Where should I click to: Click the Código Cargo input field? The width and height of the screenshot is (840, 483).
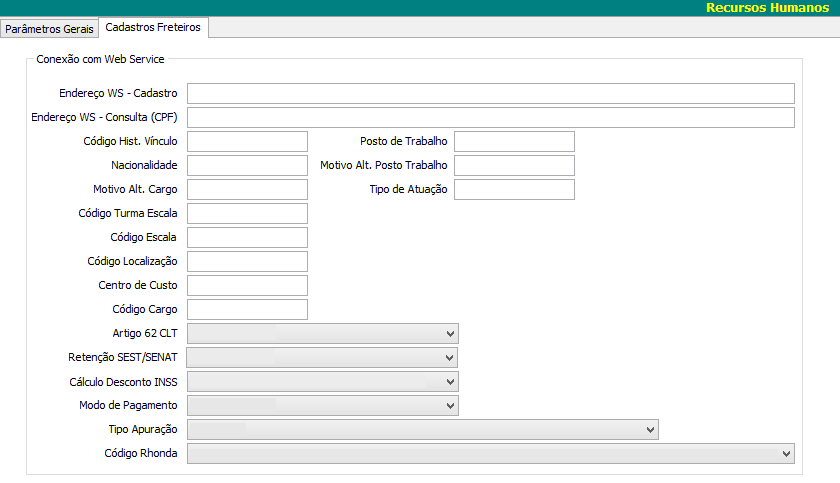click(248, 310)
